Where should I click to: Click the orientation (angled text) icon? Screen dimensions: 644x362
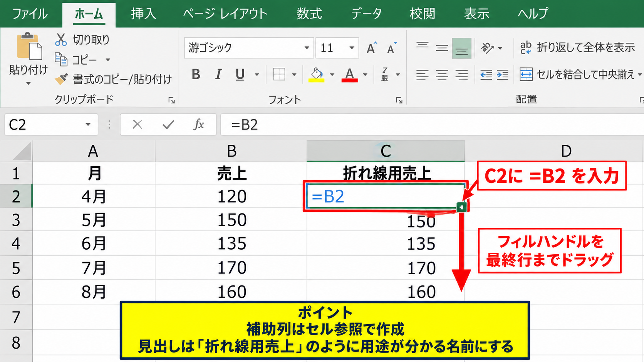pos(488,48)
